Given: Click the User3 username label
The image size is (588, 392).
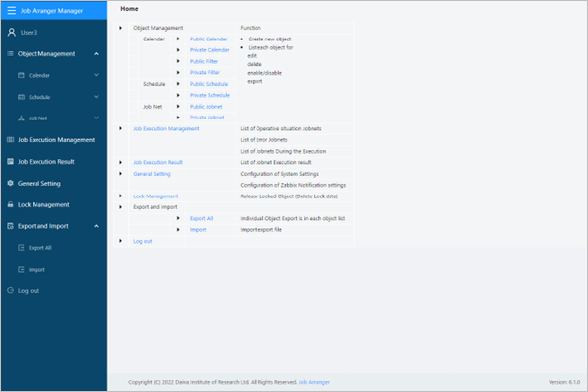Looking at the screenshot, I should 29,33.
